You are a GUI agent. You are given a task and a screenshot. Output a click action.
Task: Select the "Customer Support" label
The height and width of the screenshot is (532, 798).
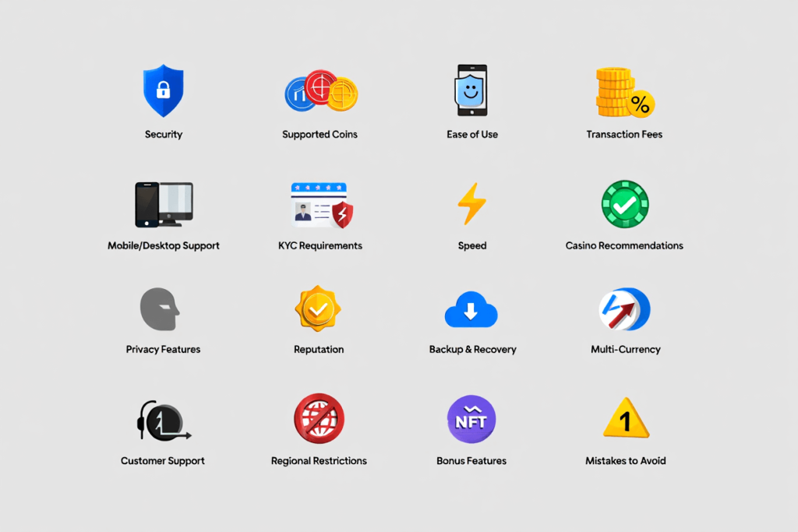click(163, 461)
